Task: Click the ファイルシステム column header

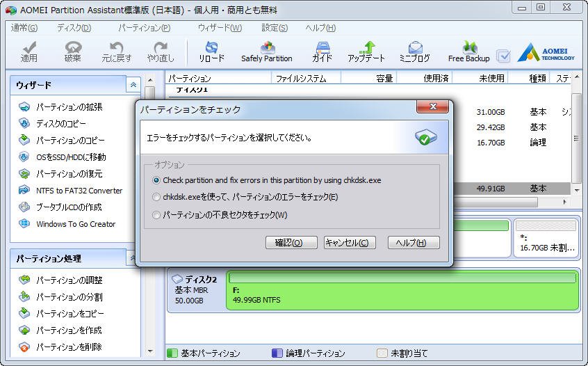Action: (x=306, y=78)
